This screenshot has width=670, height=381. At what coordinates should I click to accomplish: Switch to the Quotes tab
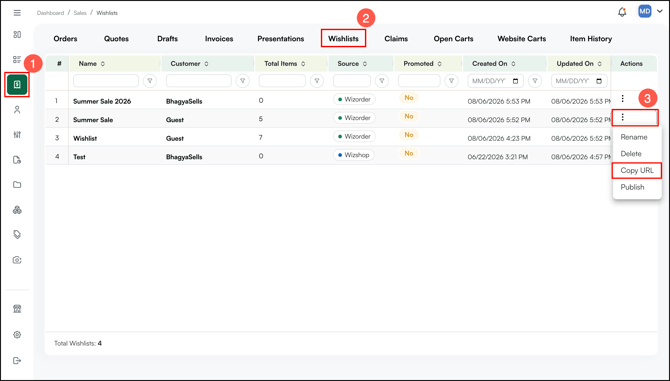click(116, 38)
